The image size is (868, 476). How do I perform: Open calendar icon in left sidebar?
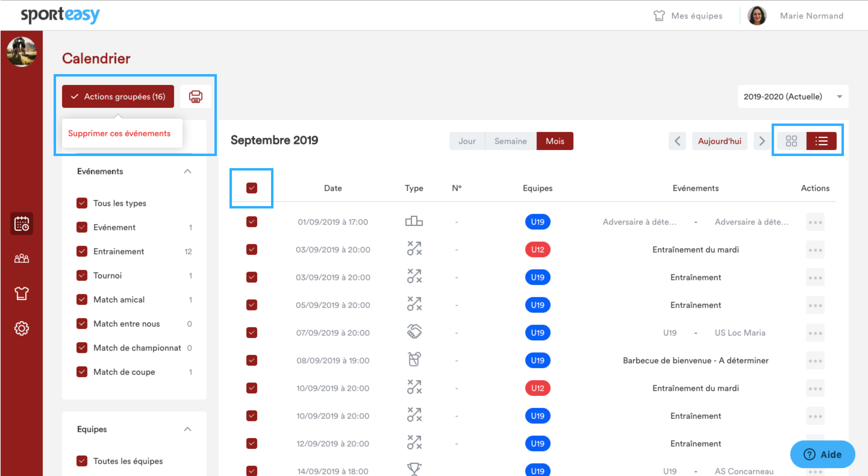[22, 224]
